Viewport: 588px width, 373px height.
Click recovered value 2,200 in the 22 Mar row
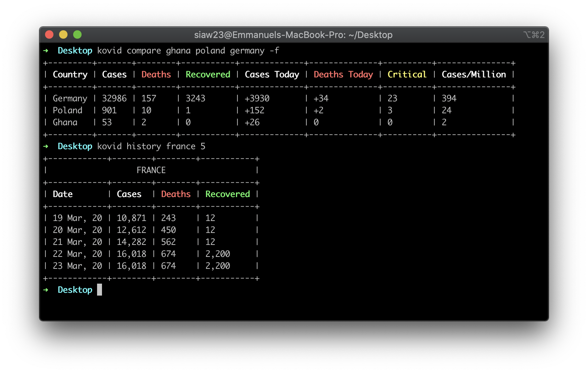[x=218, y=254]
